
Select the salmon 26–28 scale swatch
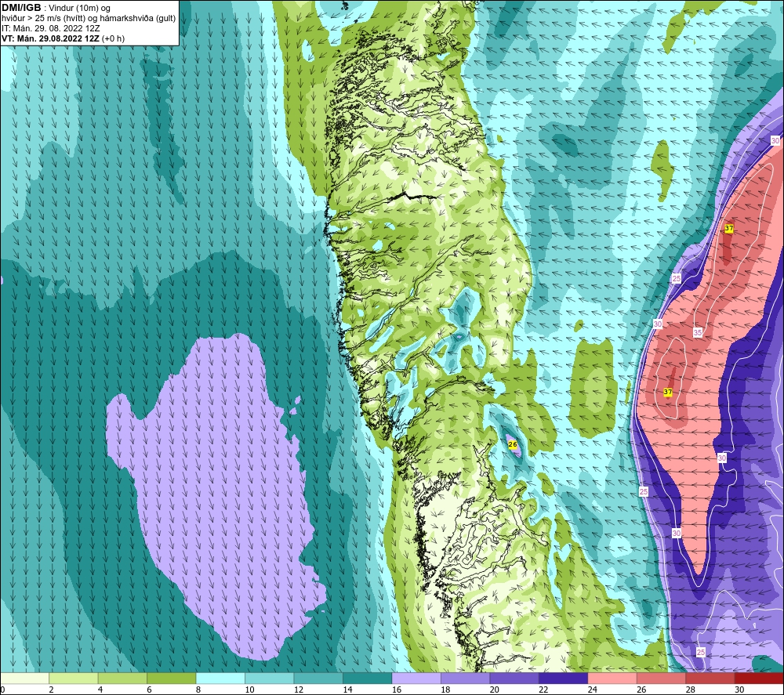662,678
